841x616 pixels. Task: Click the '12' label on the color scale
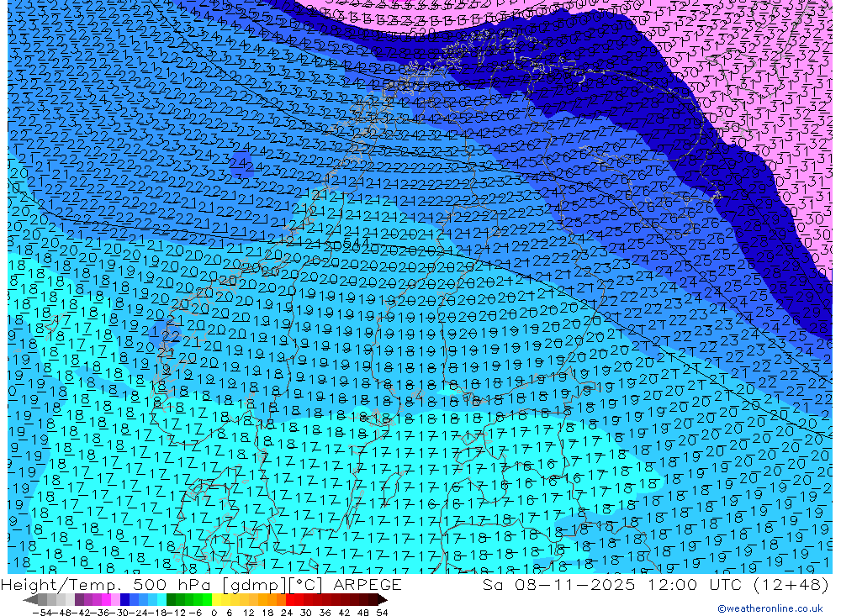pos(249,613)
